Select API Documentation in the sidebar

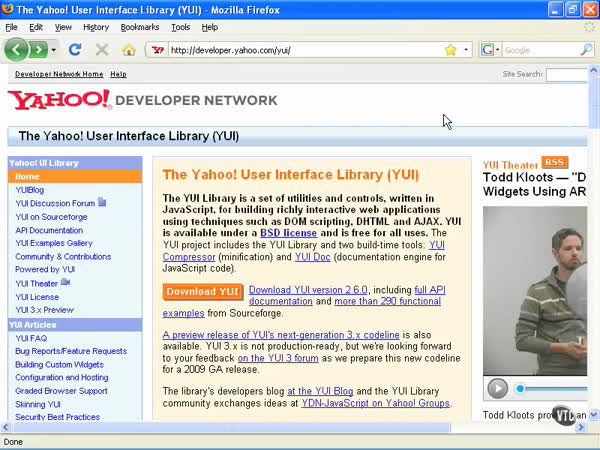point(49,230)
